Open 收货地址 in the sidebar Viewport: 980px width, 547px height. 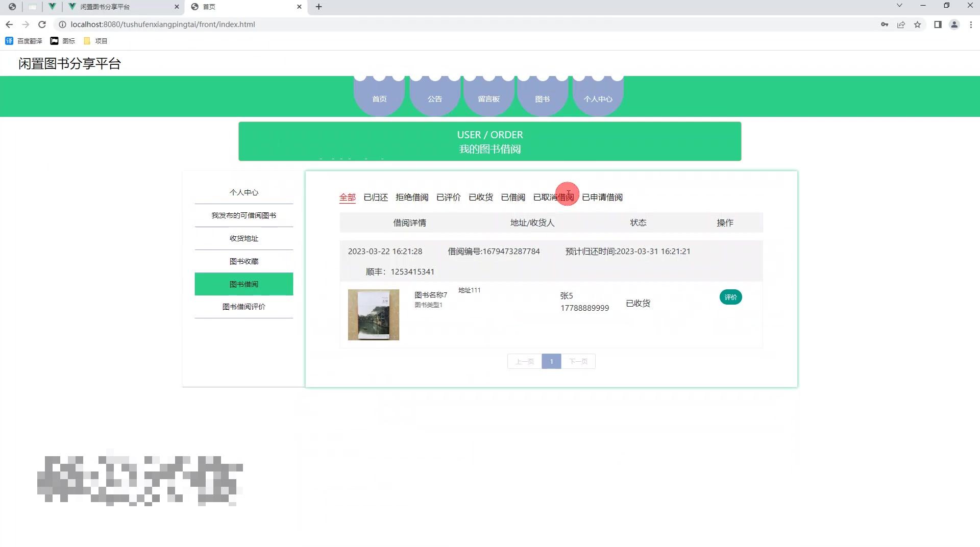[243, 238]
